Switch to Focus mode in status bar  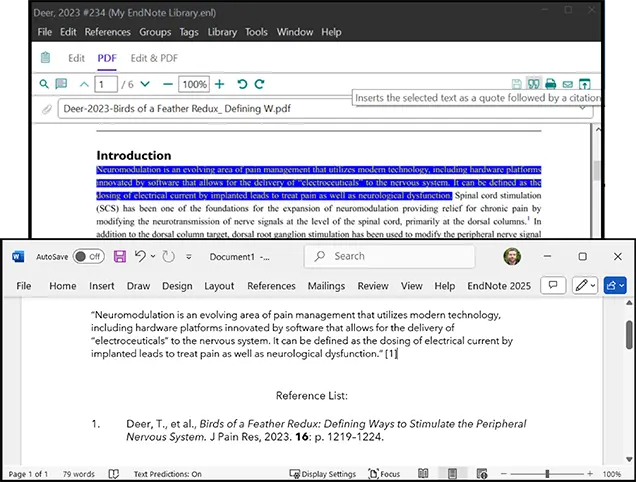pyautogui.click(x=384, y=474)
